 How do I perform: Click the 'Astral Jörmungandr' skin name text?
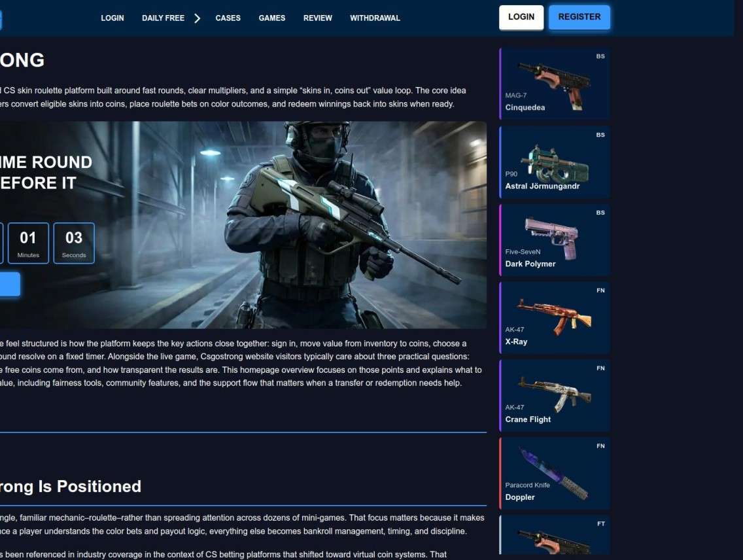pyautogui.click(x=542, y=186)
